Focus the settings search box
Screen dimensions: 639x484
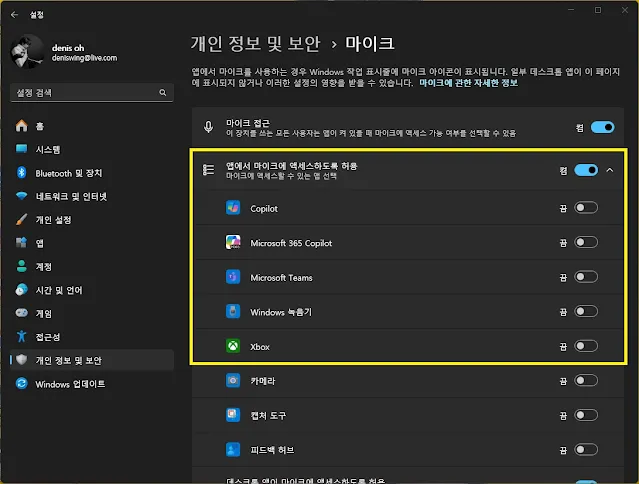coord(92,93)
